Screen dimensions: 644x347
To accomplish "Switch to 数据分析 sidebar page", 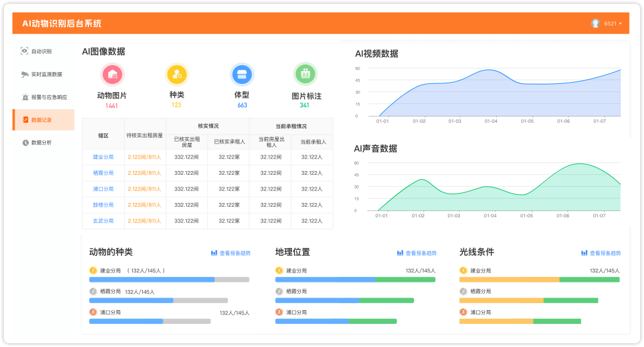I will click(x=41, y=142).
